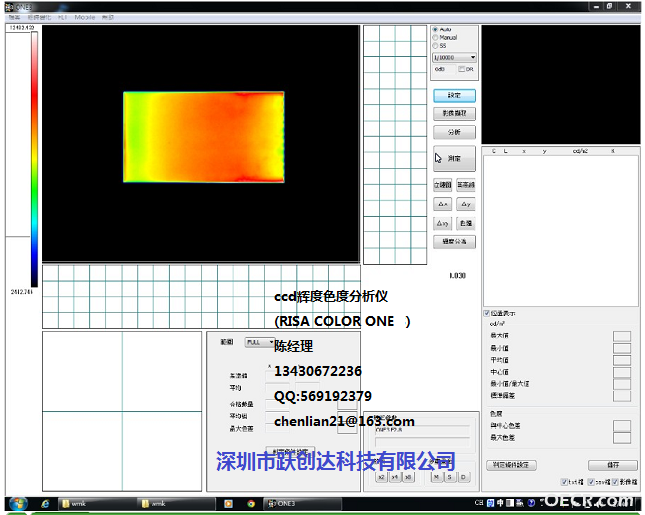Open the Chrome taskbar icon
The width and height of the screenshot is (645, 515).
coord(251,504)
